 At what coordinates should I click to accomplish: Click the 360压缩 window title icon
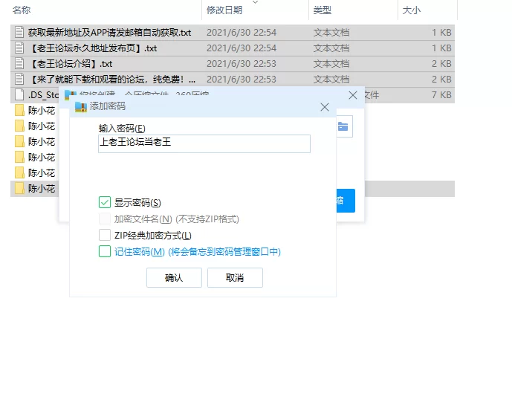click(x=70, y=95)
